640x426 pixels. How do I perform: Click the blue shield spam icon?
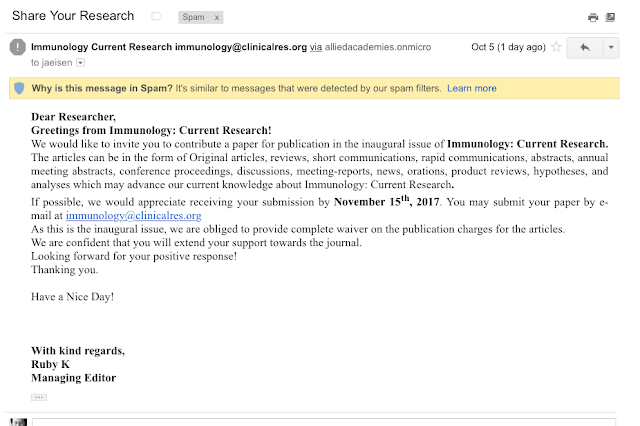19,88
